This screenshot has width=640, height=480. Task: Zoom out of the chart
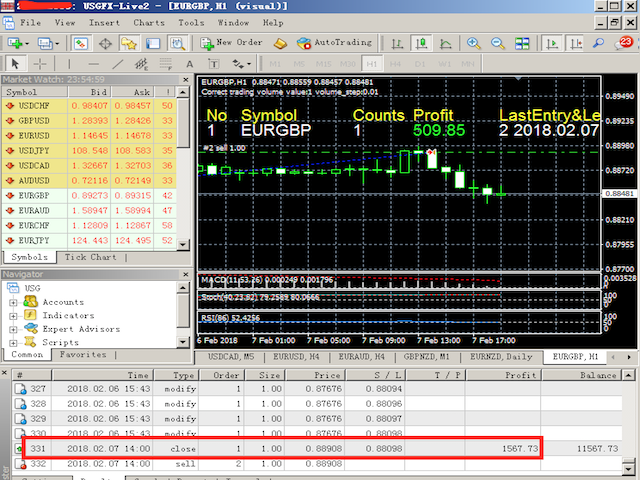point(498,43)
